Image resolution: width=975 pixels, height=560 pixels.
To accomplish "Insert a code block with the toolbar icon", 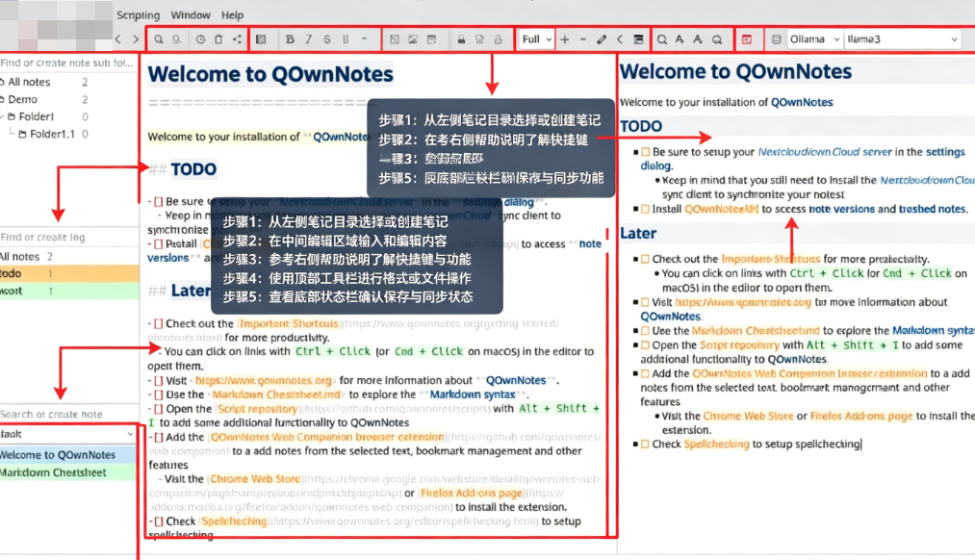I will (x=346, y=39).
